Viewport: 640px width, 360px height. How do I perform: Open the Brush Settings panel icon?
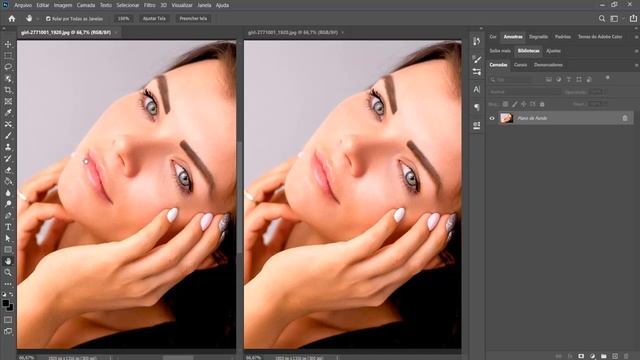477,60
